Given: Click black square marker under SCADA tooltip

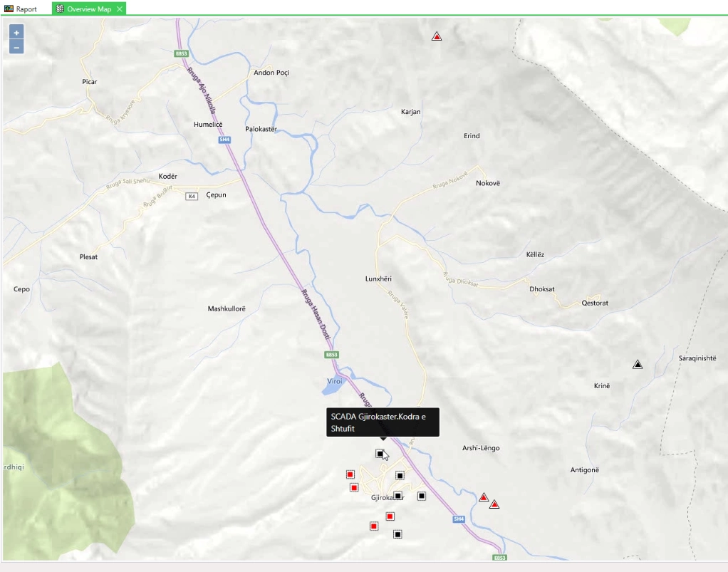Looking at the screenshot, I should [380, 454].
